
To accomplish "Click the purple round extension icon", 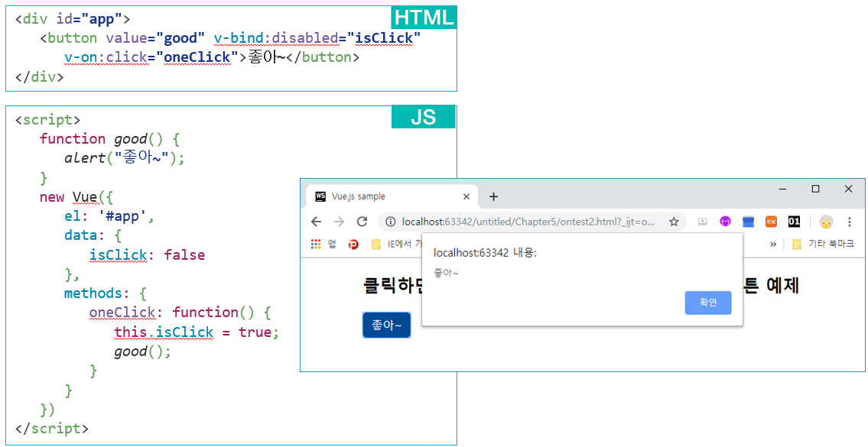I will (x=725, y=222).
